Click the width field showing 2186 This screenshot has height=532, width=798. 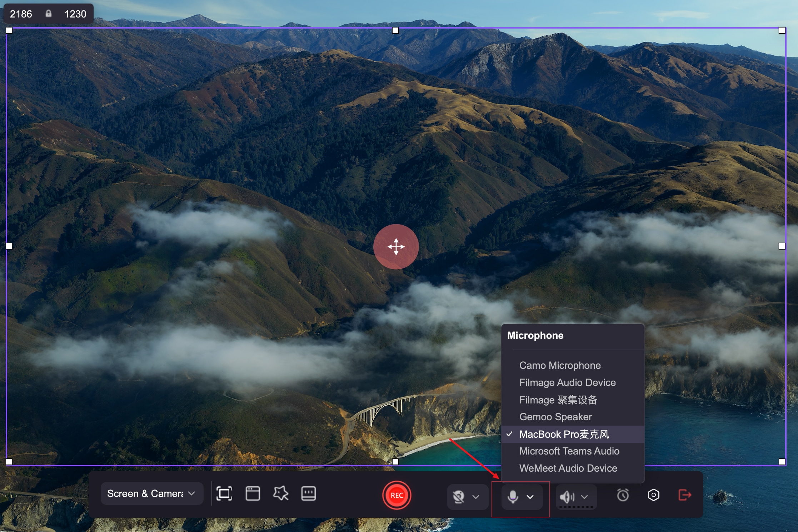pyautogui.click(x=21, y=14)
